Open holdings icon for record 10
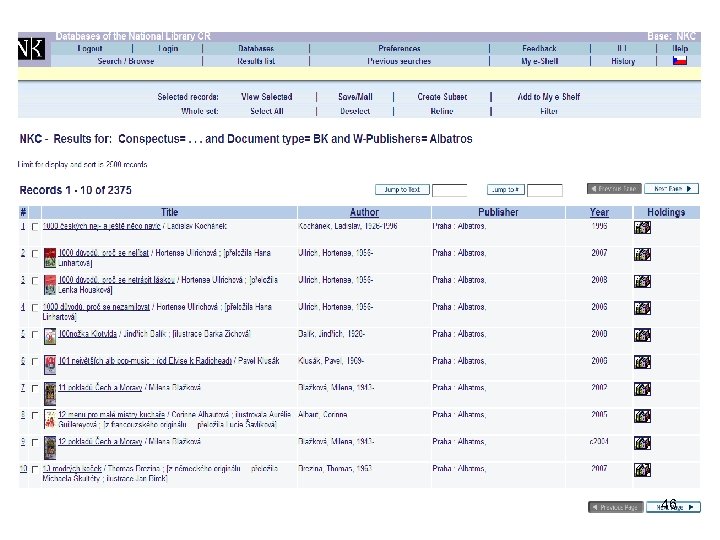This screenshot has width=720, height=540. (642, 470)
